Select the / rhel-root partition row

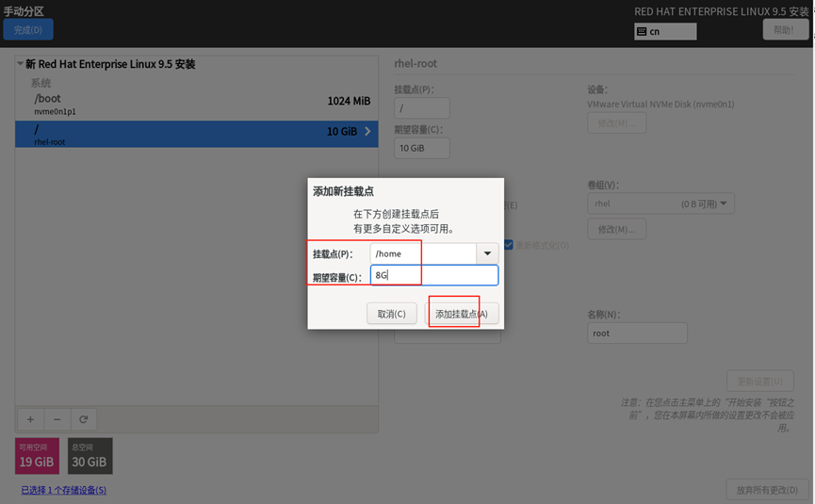tap(197, 134)
